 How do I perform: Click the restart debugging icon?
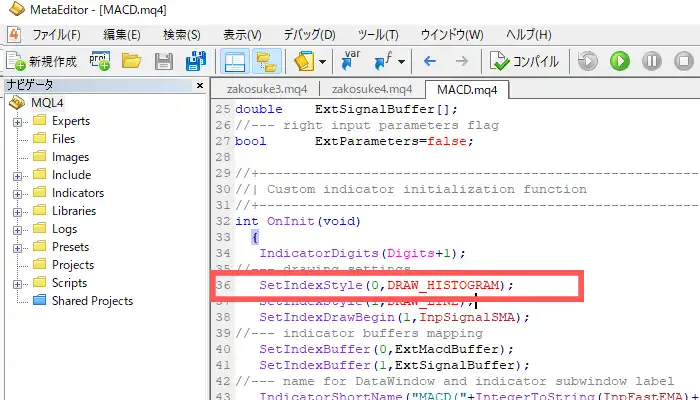point(588,61)
